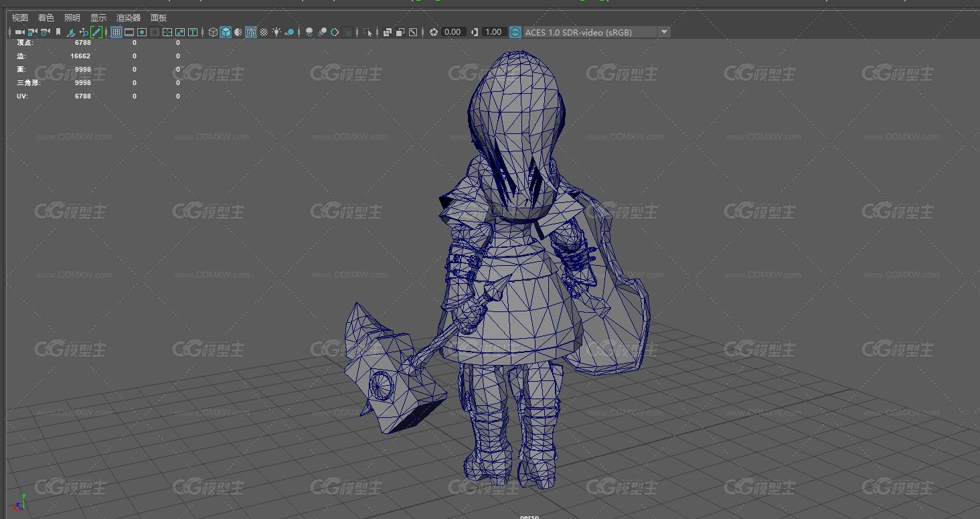Click the Gamma reset icon

[475, 32]
